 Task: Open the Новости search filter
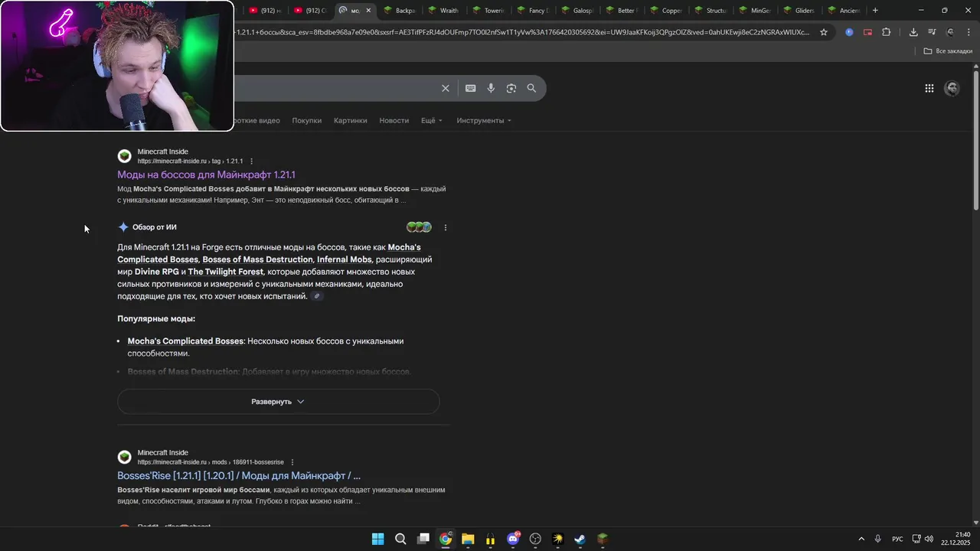[x=394, y=120]
